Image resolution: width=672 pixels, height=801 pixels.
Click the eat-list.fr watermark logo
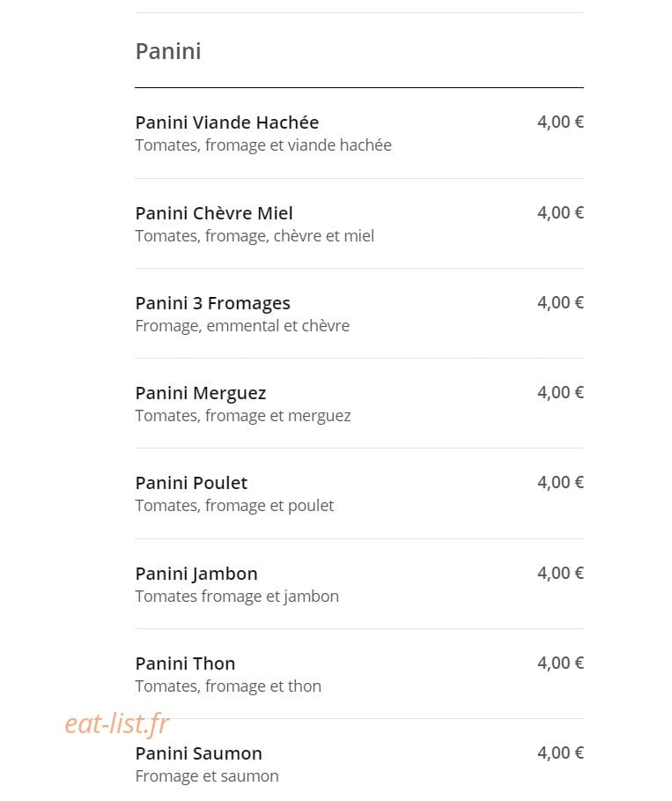click(x=117, y=723)
